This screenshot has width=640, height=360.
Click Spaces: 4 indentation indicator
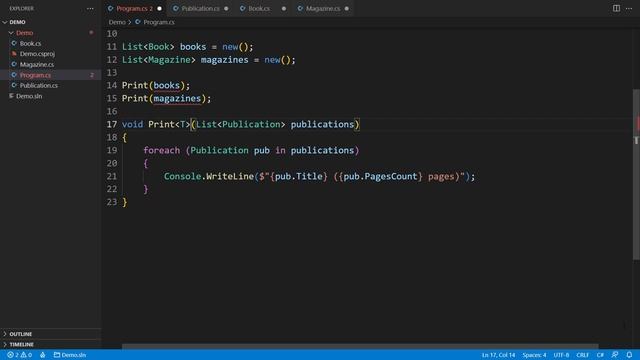click(534, 355)
